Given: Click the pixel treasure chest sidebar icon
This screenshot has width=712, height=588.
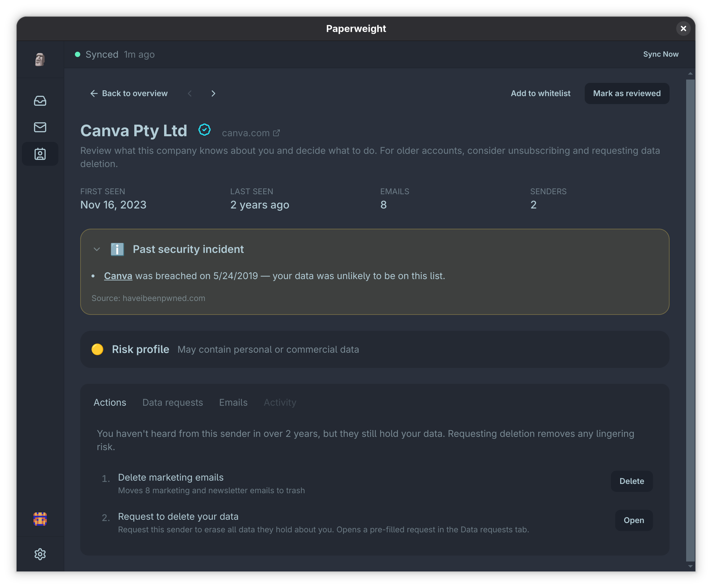Looking at the screenshot, I should [x=40, y=519].
